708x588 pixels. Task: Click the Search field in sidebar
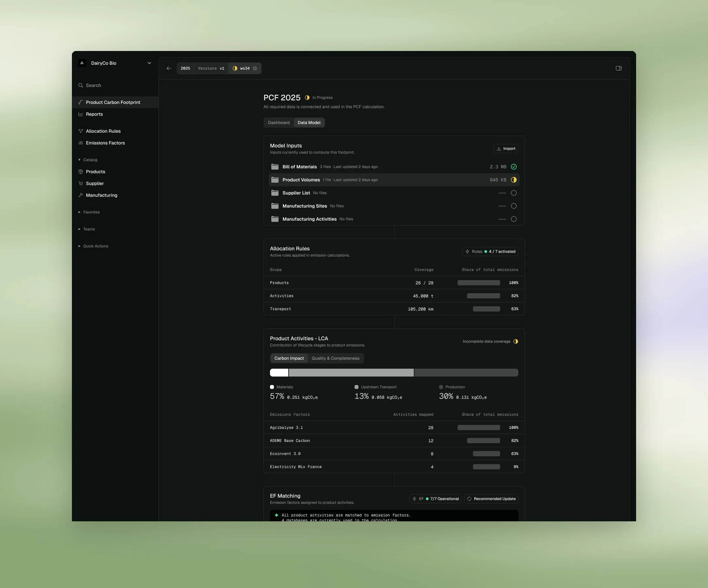(x=115, y=86)
